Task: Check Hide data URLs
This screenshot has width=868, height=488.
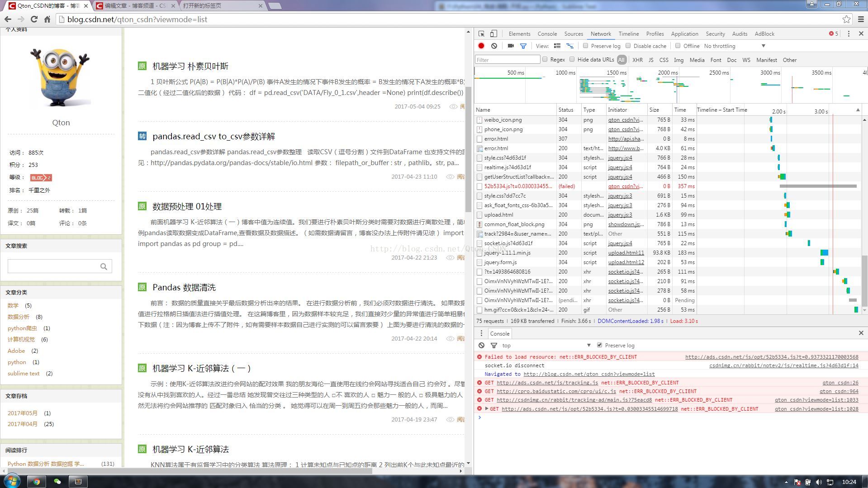Action: [572, 59]
